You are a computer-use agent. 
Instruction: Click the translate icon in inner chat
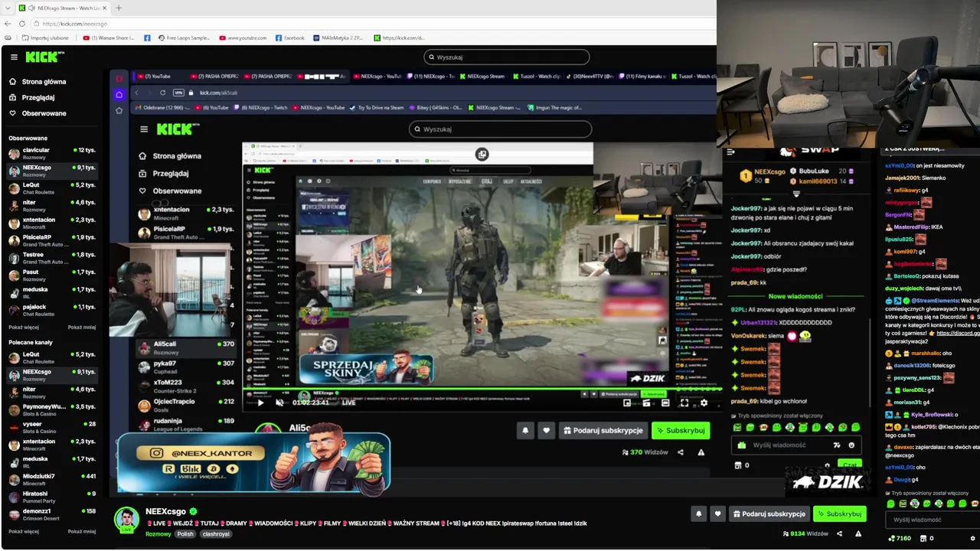[x=837, y=445]
